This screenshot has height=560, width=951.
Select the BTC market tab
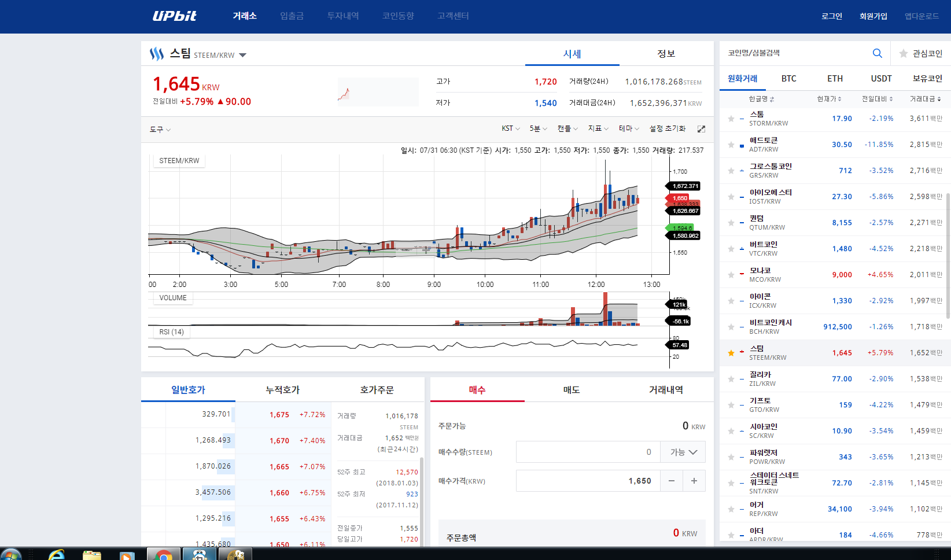pyautogui.click(x=789, y=79)
